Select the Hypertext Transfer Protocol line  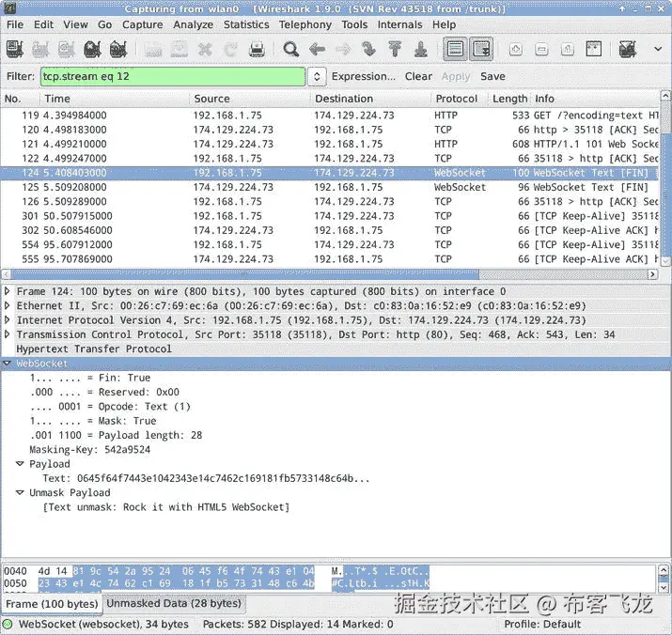[94, 348]
